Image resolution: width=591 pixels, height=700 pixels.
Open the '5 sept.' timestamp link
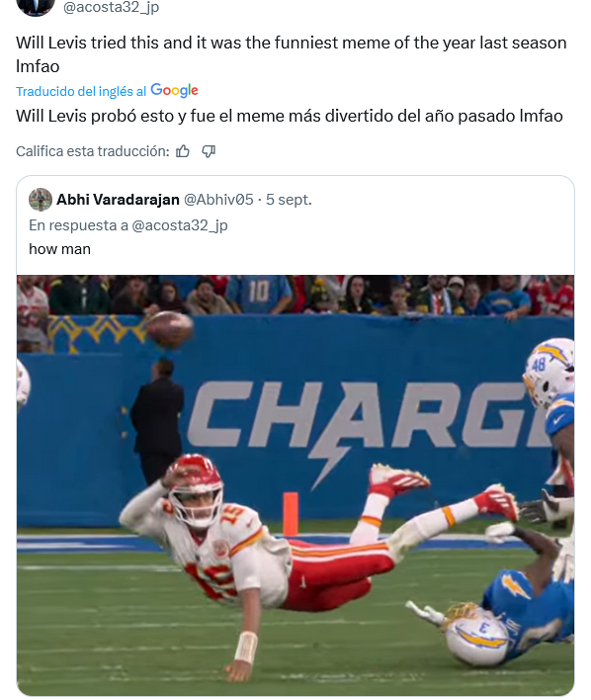coord(289,200)
